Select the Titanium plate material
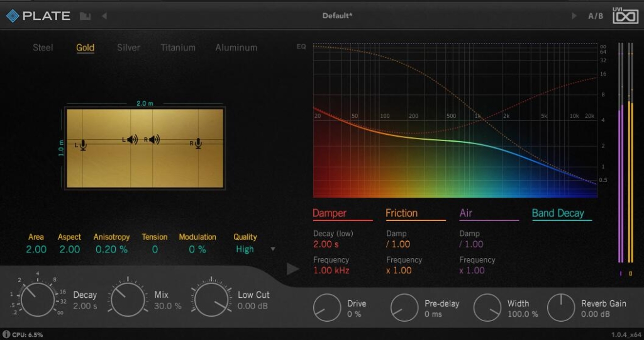Image resolution: width=644 pixels, height=340 pixels. tap(178, 48)
